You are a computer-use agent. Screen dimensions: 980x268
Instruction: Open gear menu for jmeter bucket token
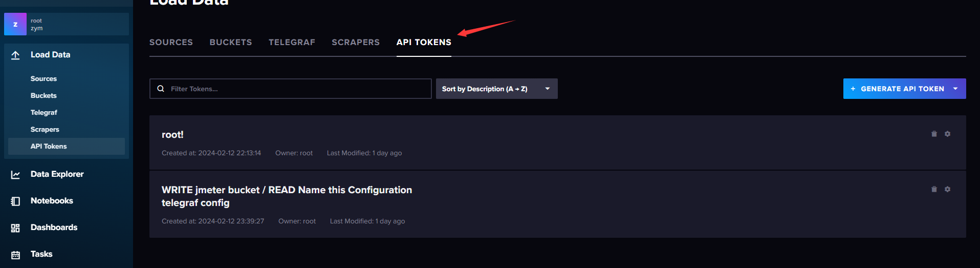click(947, 189)
